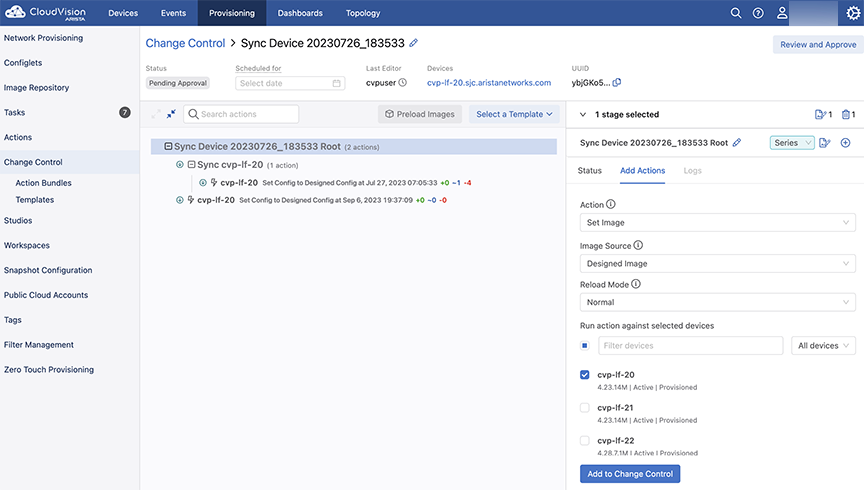Edit the change control title with pencil icon
864x490 pixels.
[x=414, y=42]
